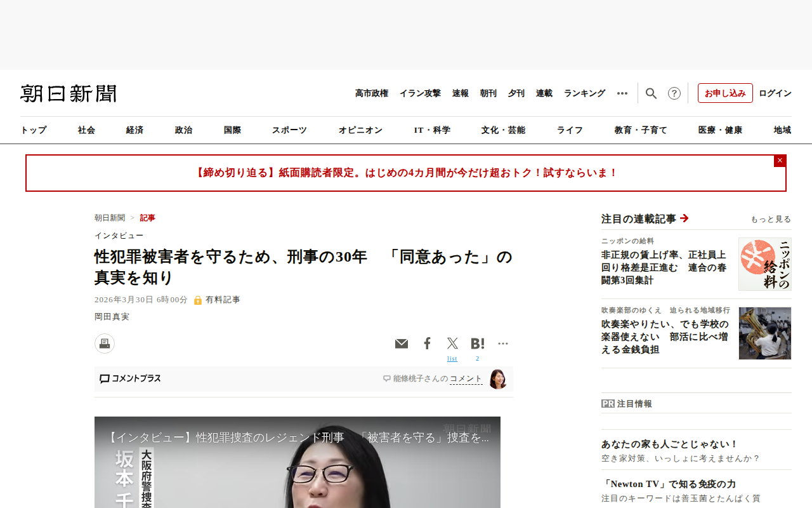
Task: Open あなたの家も人ごとじゃない！ PR link
Action: pyautogui.click(x=670, y=444)
